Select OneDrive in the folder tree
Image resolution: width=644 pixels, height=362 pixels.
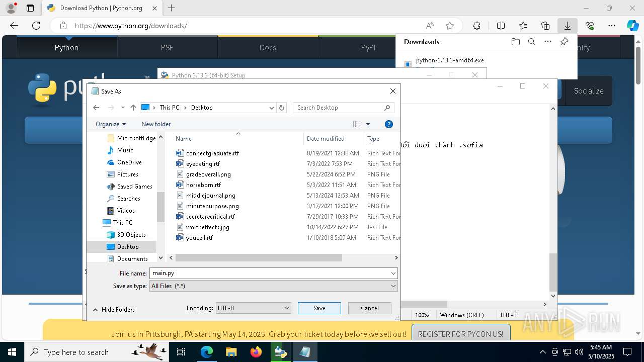point(129,162)
